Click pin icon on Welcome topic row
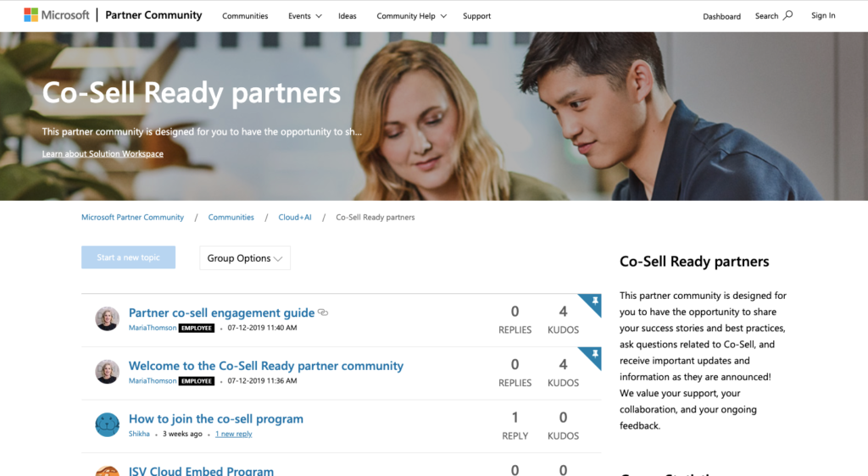This screenshot has height=476, width=868. pos(595,354)
